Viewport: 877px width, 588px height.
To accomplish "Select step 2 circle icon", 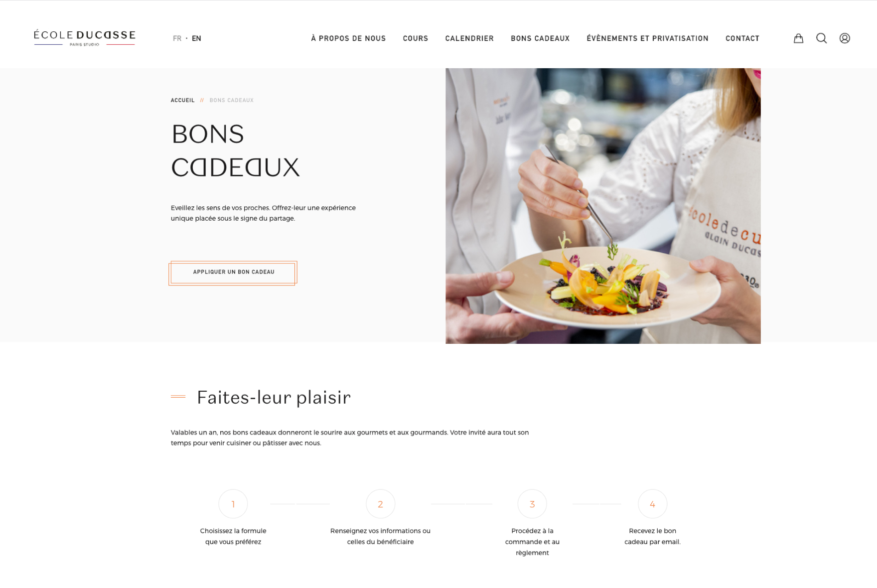I will click(380, 504).
